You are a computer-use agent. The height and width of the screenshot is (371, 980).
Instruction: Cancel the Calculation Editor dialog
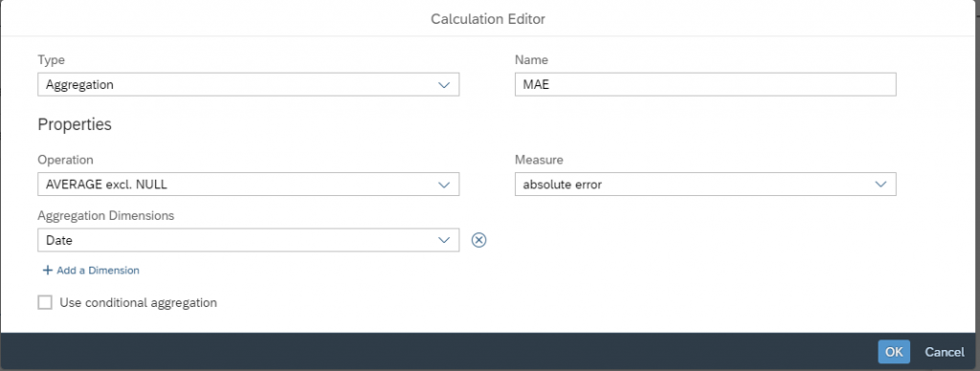(945, 352)
